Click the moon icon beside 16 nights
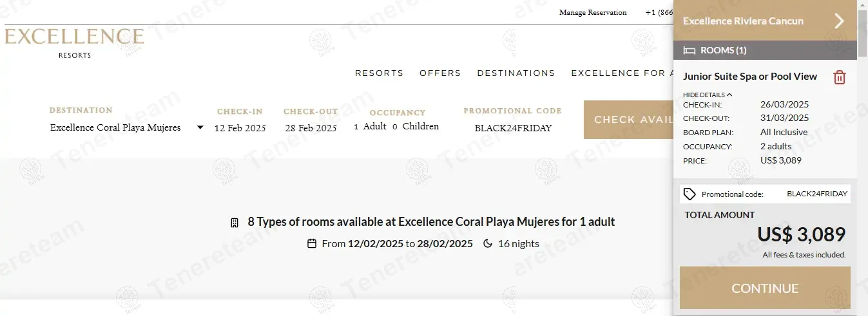Image resolution: width=868 pixels, height=316 pixels. tap(488, 244)
